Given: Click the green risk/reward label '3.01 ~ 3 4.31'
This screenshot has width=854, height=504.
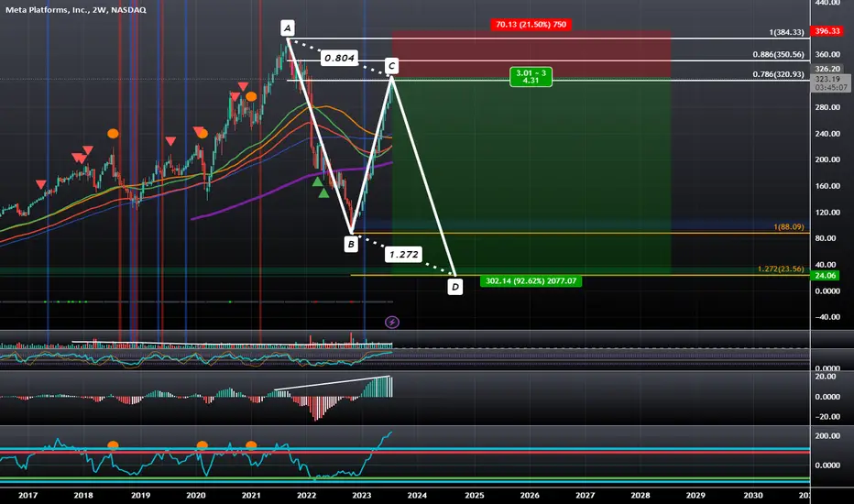Looking at the screenshot, I should click(531, 77).
